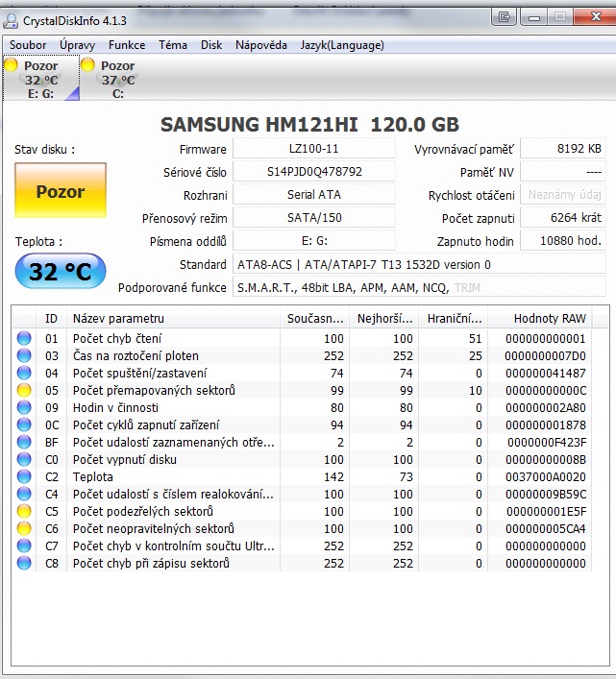This screenshot has width=616, height=679.
Task: Click the Podporované funkce field
Action: click(419, 287)
